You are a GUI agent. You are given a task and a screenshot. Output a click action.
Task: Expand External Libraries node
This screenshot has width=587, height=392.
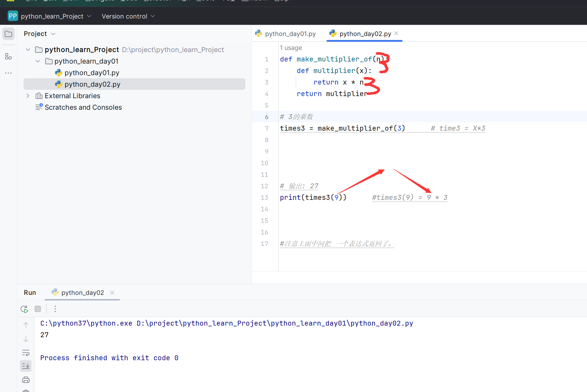click(28, 96)
